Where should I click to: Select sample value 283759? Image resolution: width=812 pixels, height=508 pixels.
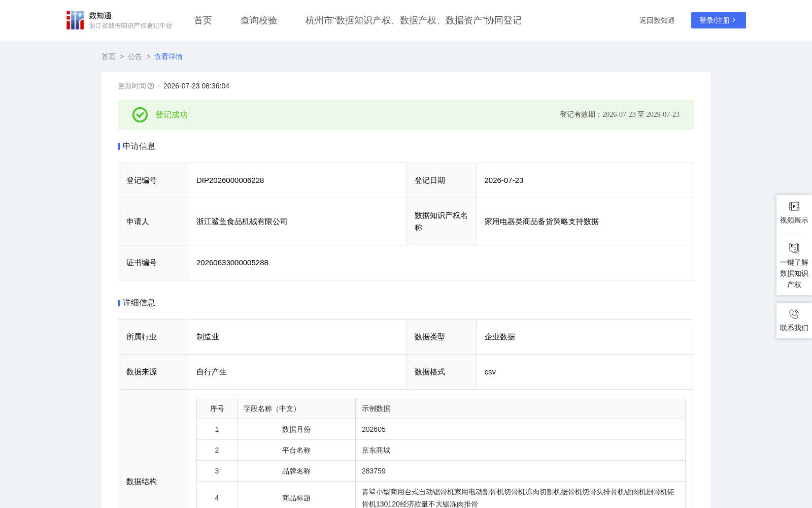click(374, 471)
